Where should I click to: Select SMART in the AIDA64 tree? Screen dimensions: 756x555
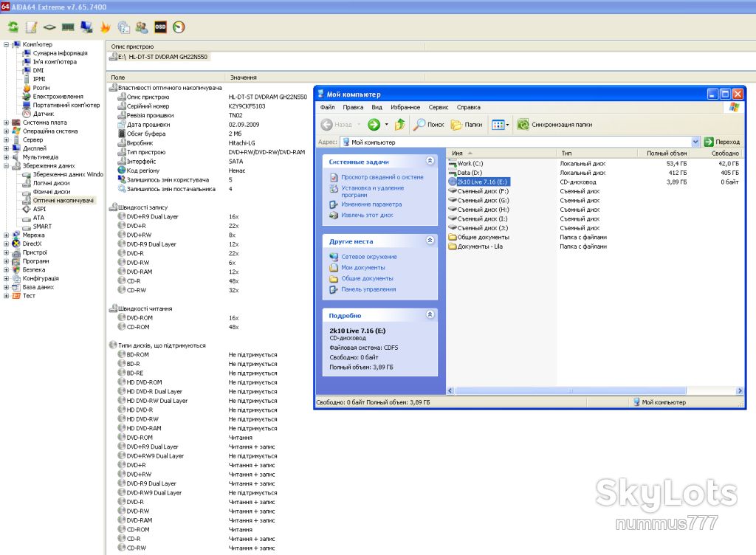[42, 227]
